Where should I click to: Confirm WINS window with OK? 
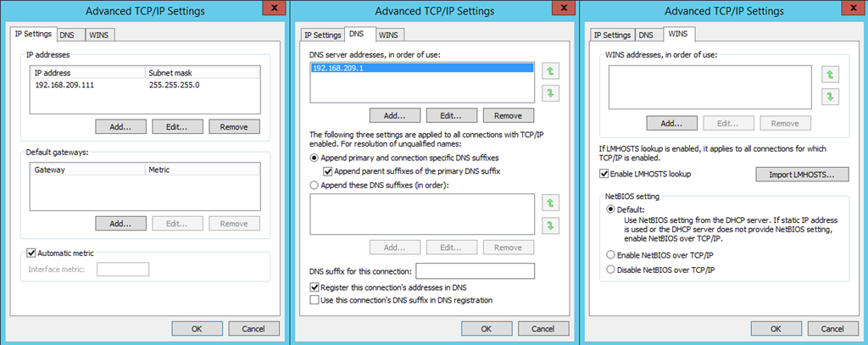(x=776, y=328)
